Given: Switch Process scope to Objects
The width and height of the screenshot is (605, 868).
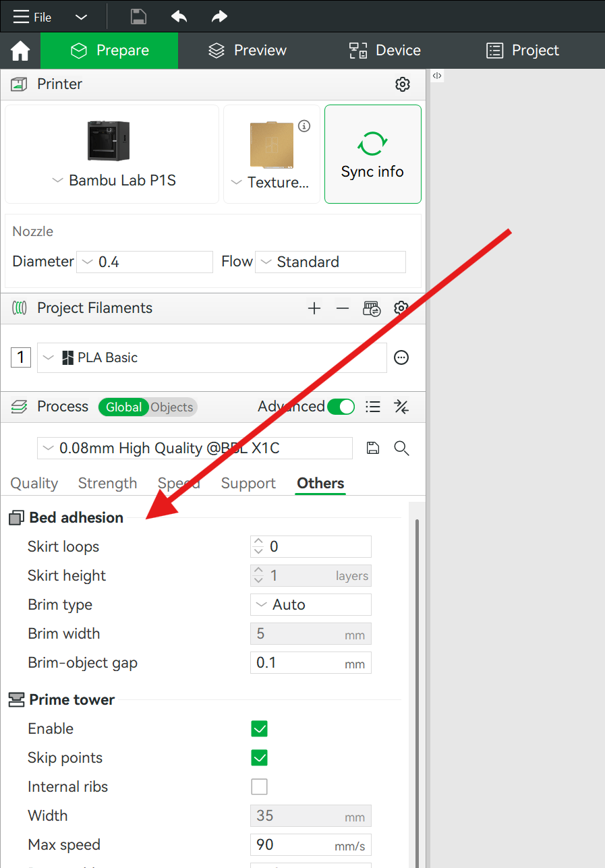Looking at the screenshot, I should click(x=172, y=407).
